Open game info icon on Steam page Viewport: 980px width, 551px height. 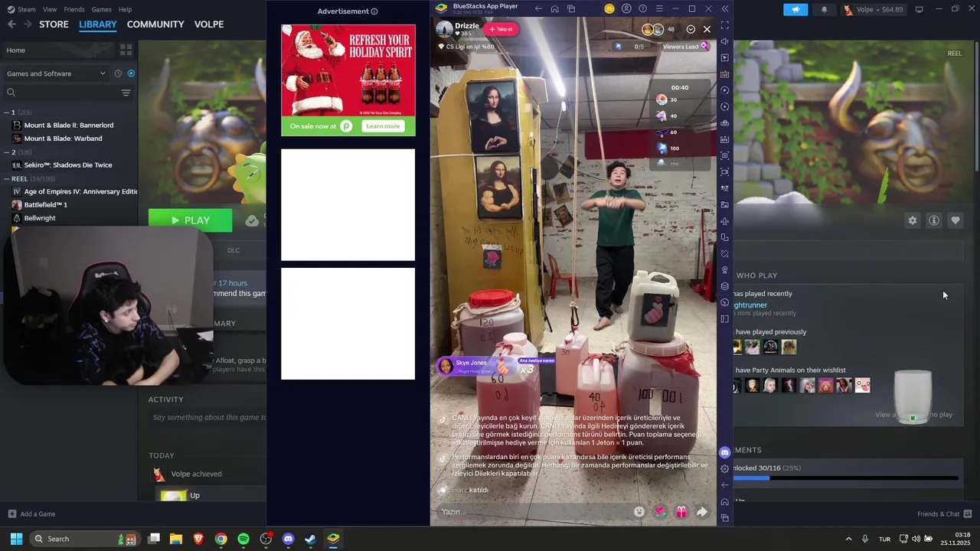[x=934, y=220]
